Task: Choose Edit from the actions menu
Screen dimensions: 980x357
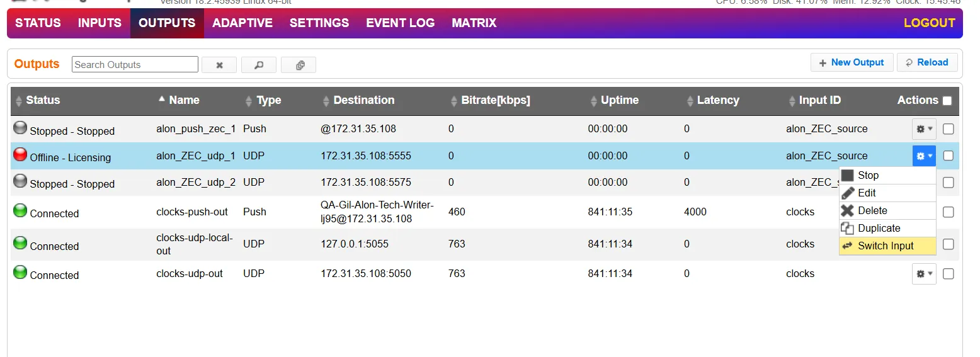Action: click(x=887, y=193)
